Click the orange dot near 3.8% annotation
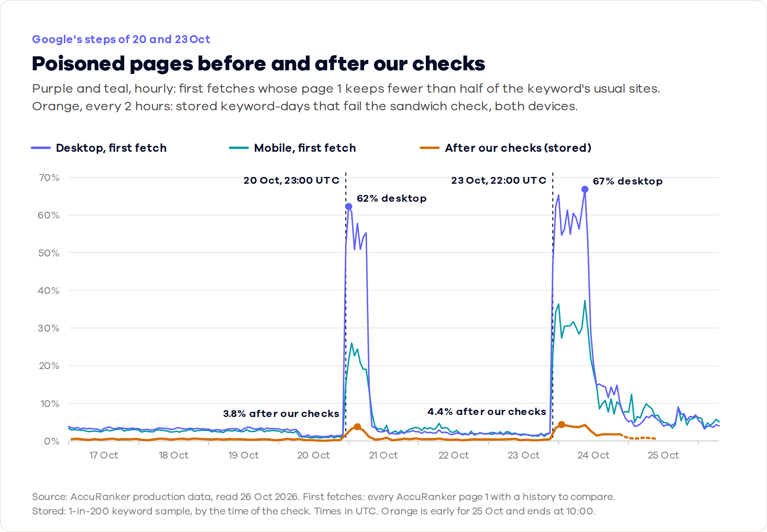Screen dimensions: 767x532 [358, 427]
